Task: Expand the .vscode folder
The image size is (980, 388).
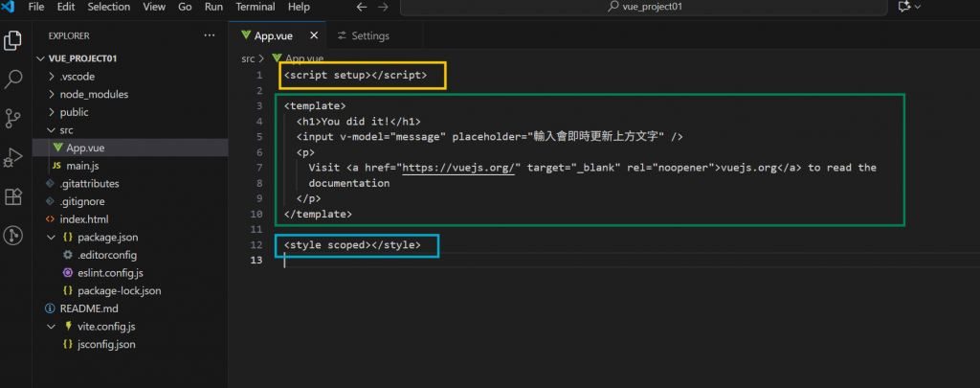Action: 53,77
